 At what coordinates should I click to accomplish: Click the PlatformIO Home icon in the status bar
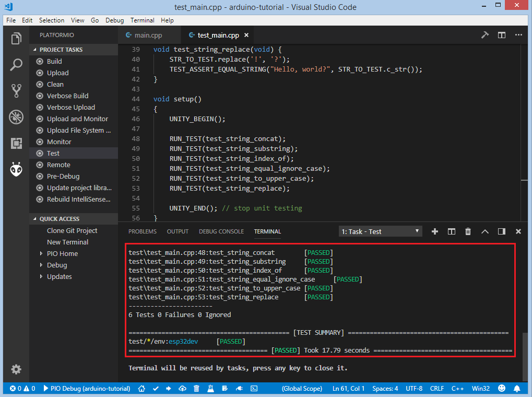click(141, 389)
